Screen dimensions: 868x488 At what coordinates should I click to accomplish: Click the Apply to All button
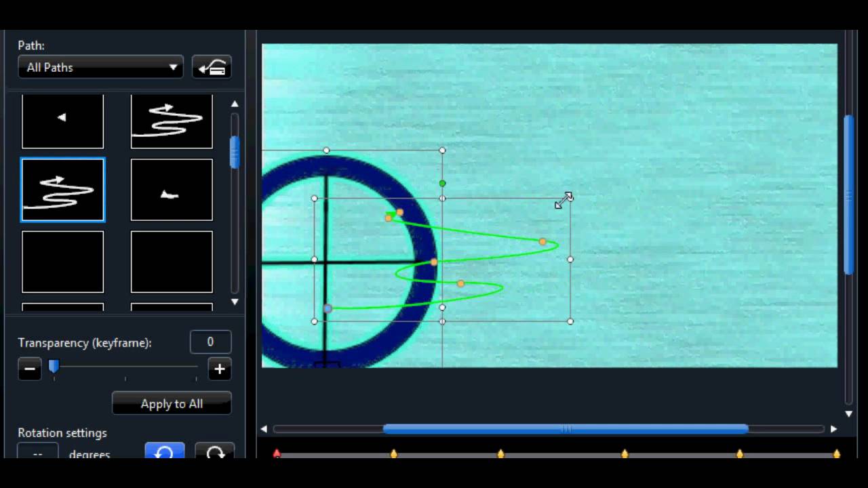coord(172,403)
